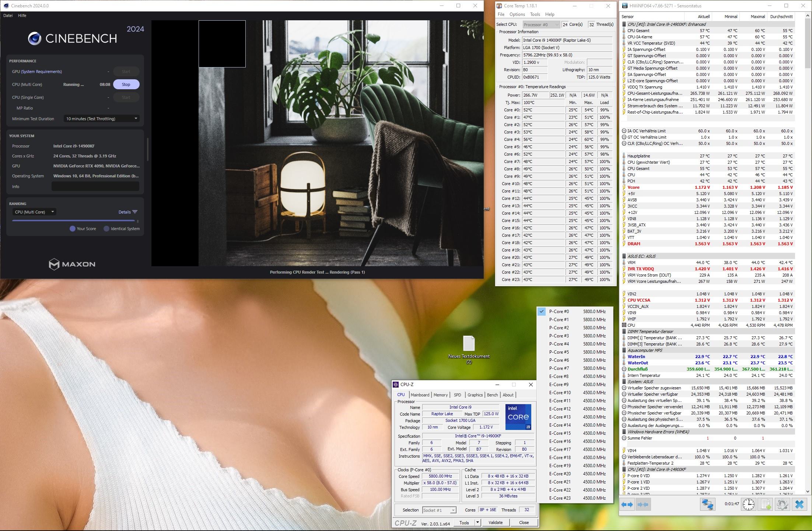
Task: Click circle icon beside IA OC Verhältnis Limit
Action: [624, 131]
